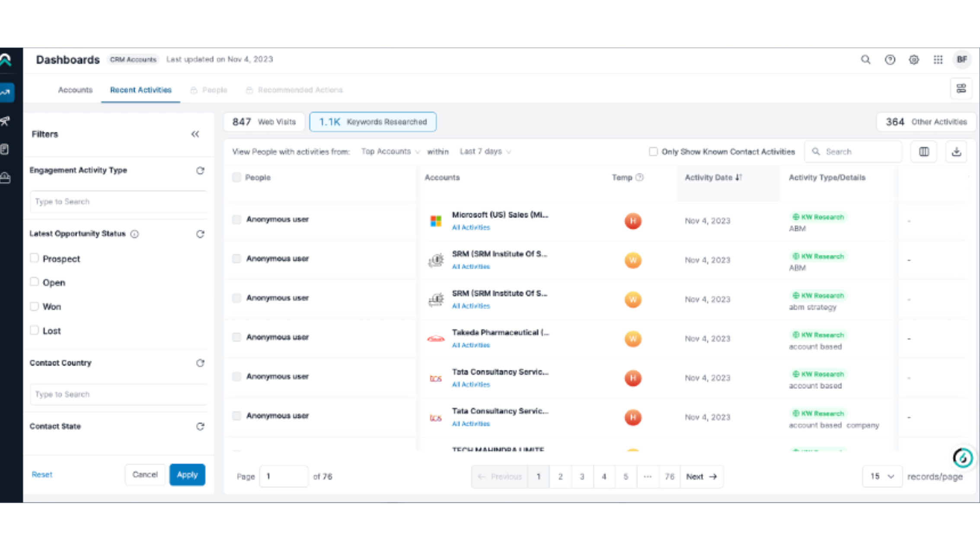Viewport: 980px width, 551px height.
Task: Click the search magnifier icon in header
Action: tap(865, 60)
